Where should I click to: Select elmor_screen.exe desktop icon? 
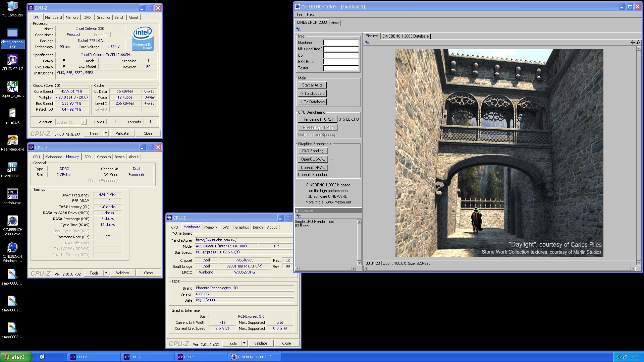pos(12,38)
